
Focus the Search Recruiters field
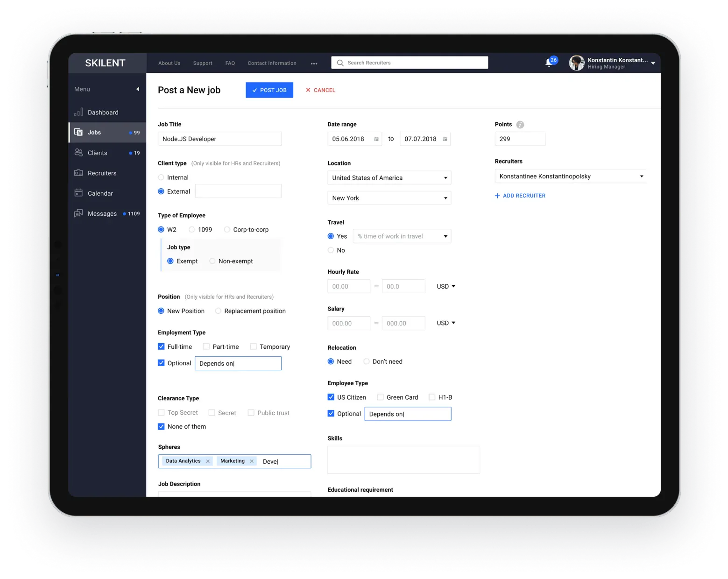click(x=410, y=63)
